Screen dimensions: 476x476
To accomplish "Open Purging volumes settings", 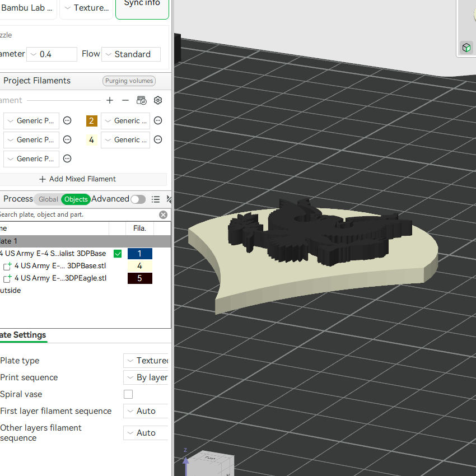I will [x=129, y=81].
